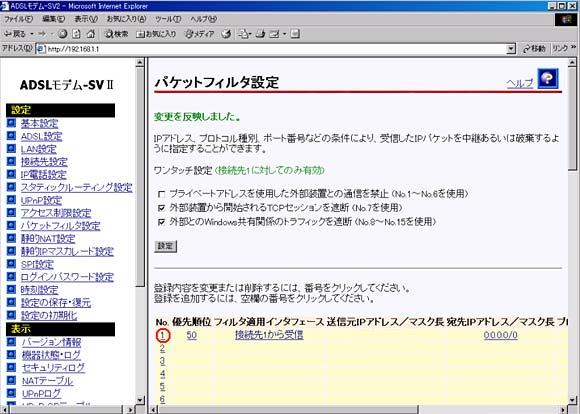Click the main pane vertical scrollbar up arrow

(x=572, y=63)
